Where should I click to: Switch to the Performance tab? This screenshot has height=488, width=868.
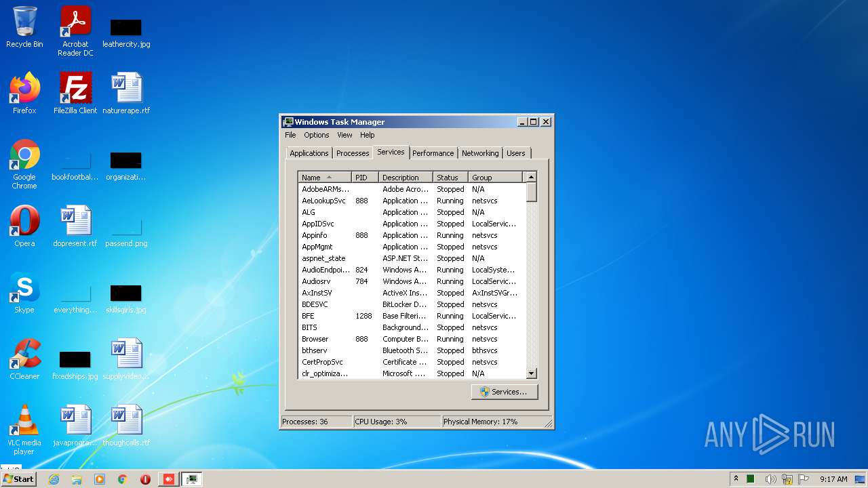coord(433,153)
